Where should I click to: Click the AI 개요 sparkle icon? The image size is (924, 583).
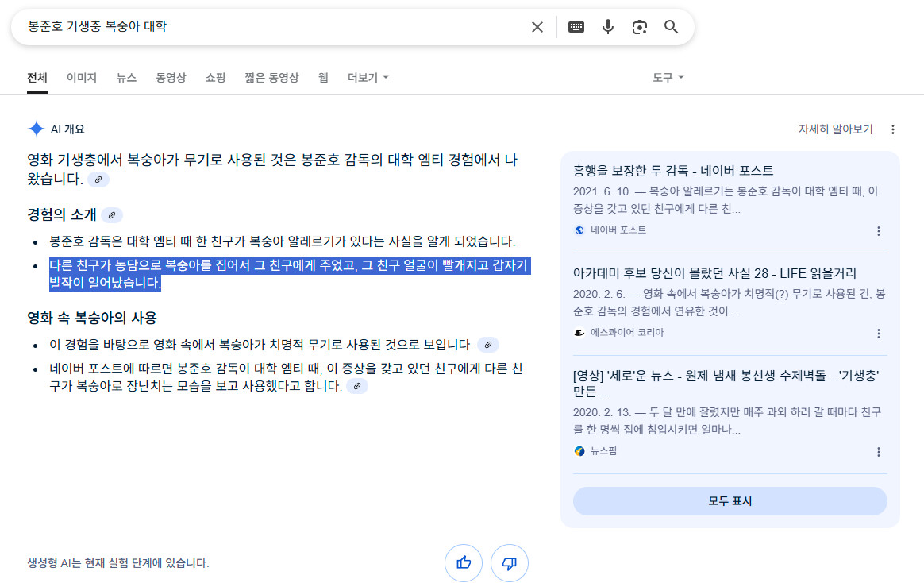coord(36,129)
